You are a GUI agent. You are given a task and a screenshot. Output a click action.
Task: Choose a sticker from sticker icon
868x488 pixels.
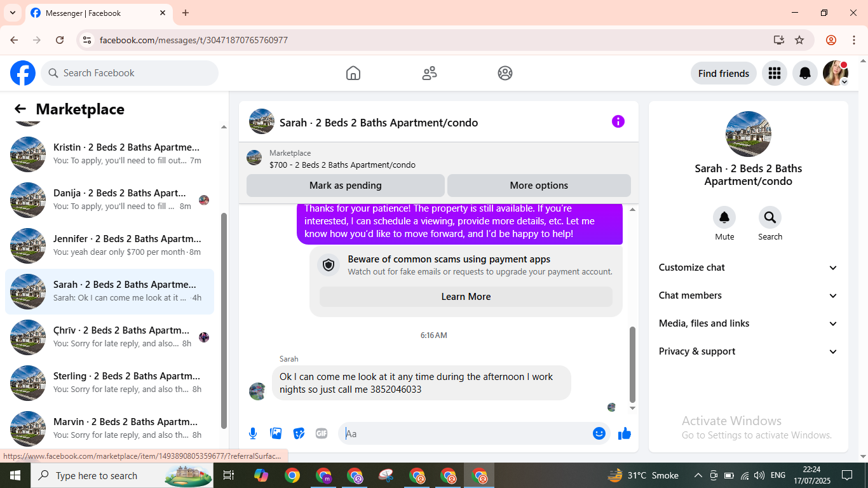click(x=299, y=433)
